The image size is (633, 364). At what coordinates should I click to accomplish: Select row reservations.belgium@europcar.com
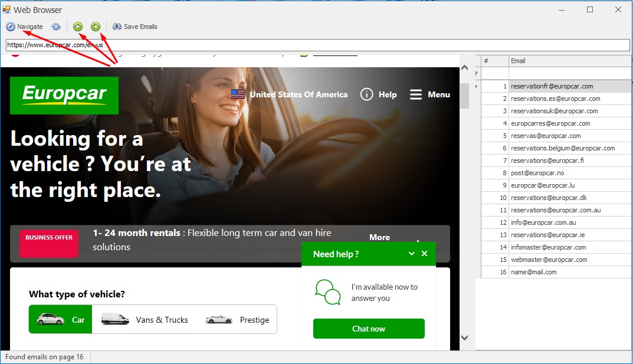coord(556,148)
